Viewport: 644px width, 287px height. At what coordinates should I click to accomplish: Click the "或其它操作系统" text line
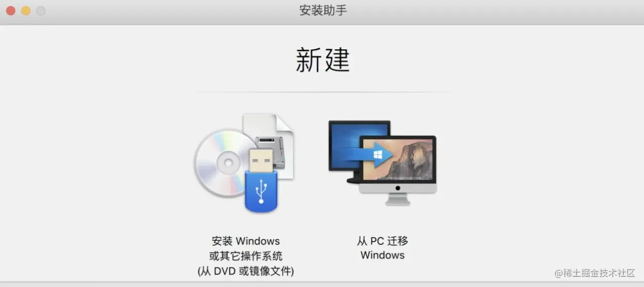[246, 256]
